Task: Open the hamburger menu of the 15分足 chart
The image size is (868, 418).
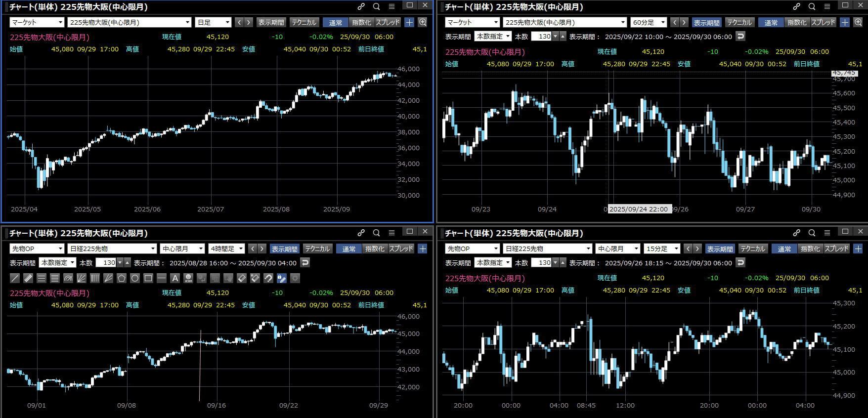Action: (827, 233)
